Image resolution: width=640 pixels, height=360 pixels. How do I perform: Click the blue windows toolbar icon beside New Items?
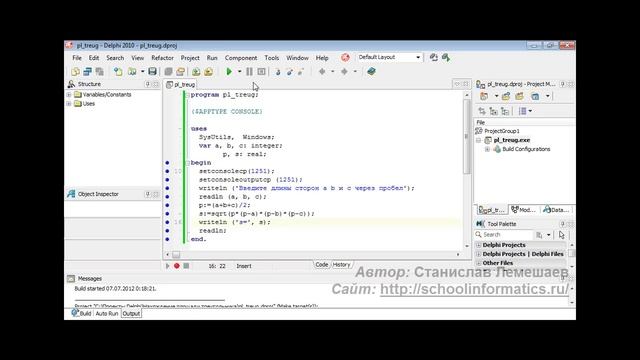click(87, 71)
